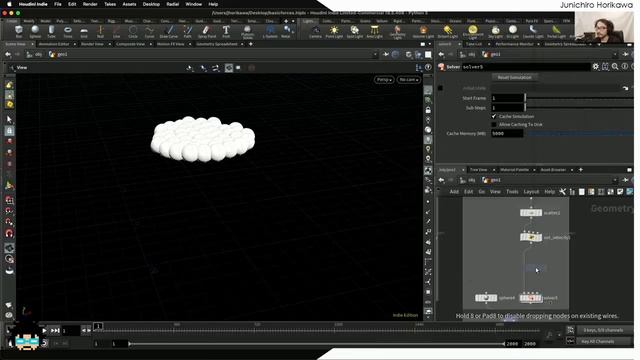Select the Platonic Solids shelf tool
The height and width of the screenshot is (360, 640).
click(247, 32)
